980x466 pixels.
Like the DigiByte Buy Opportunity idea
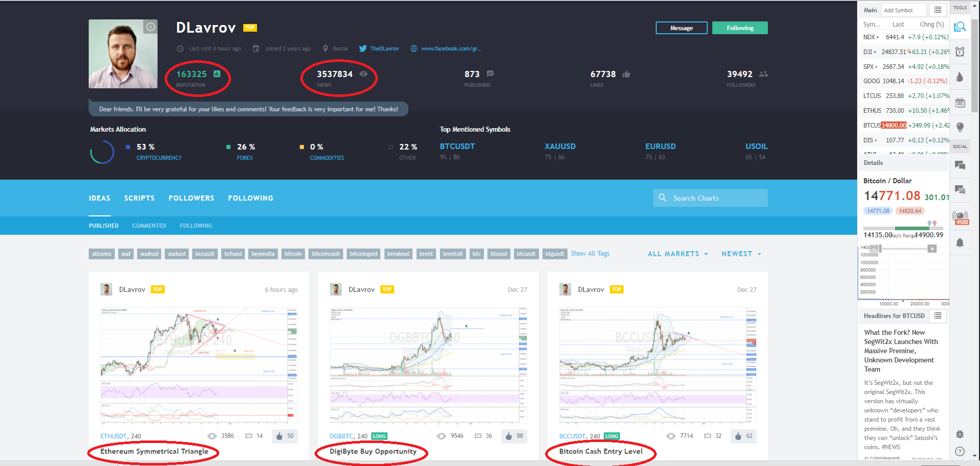pyautogui.click(x=514, y=436)
